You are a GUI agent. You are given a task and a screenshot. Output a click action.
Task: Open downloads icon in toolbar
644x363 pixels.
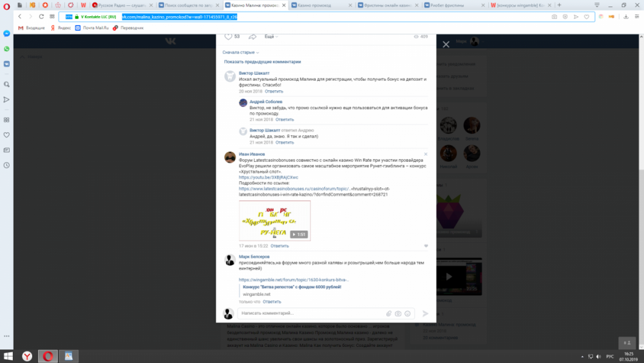(626, 17)
